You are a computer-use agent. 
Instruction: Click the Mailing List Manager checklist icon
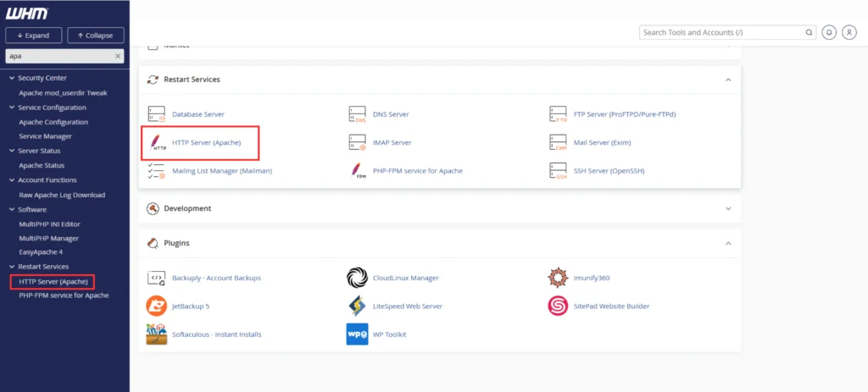point(157,171)
